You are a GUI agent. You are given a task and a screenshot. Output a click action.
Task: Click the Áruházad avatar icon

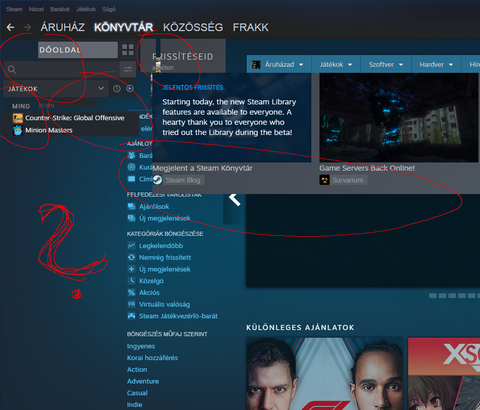[x=256, y=64]
